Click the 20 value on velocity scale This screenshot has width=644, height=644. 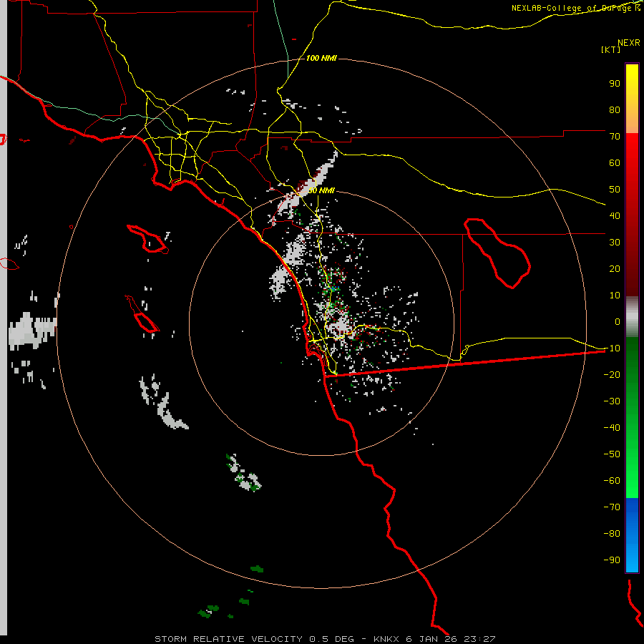pos(615,268)
